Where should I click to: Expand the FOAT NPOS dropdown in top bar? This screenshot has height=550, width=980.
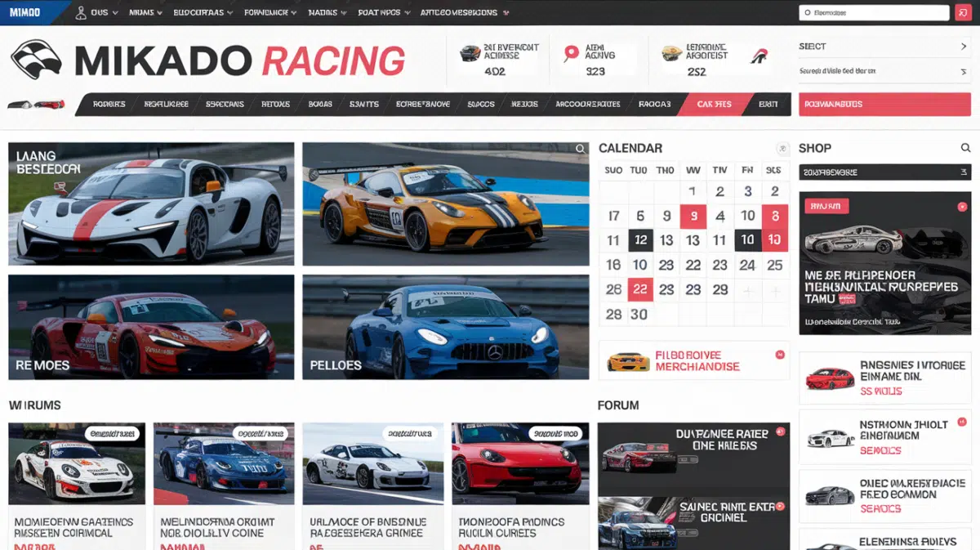tap(384, 13)
